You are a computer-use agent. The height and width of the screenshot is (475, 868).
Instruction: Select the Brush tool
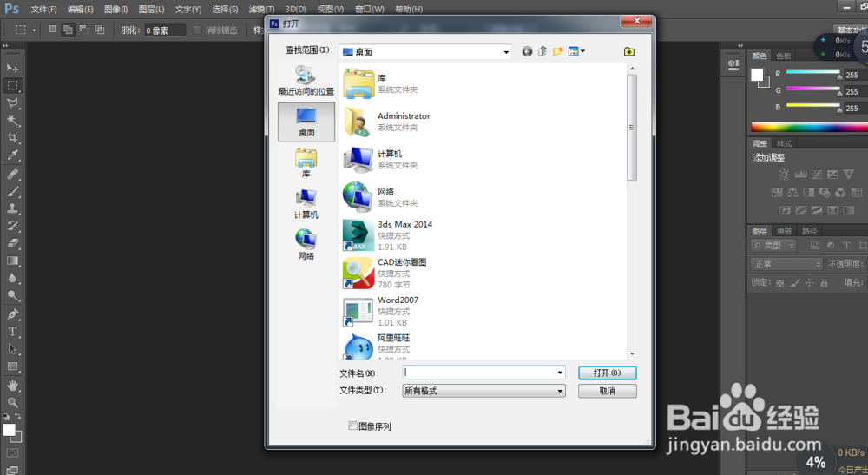(x=12, y=192)
